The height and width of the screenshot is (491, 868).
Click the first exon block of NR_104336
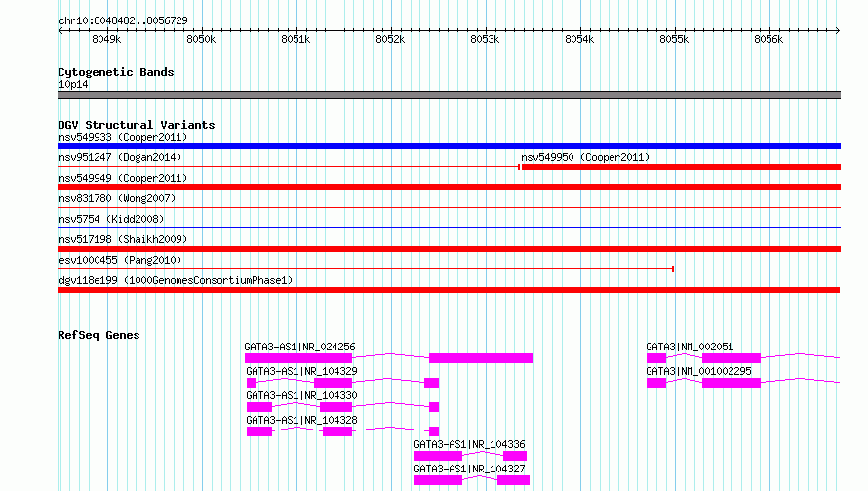(x=438, y=456)
